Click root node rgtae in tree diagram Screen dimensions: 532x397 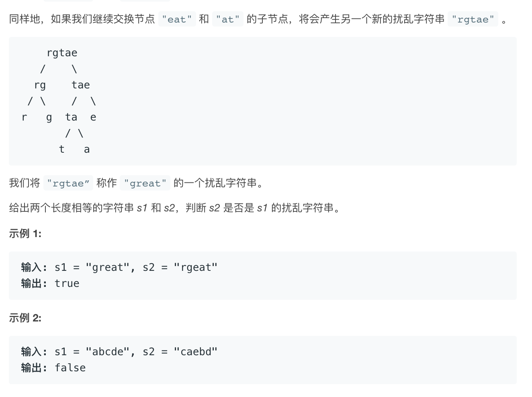[62, 53]
